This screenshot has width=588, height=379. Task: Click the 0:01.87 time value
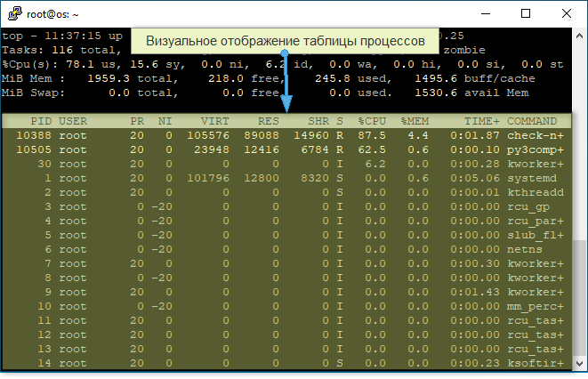pyautogui.click(x=475, y=135)
